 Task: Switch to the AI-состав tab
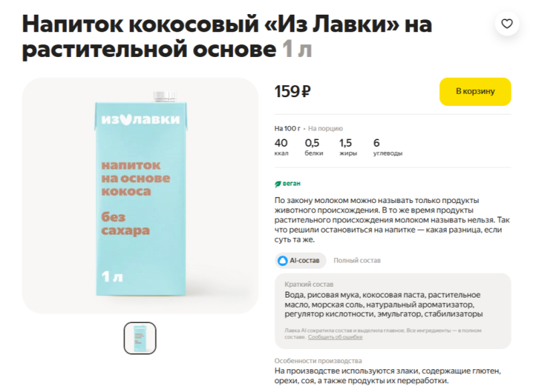300,261
